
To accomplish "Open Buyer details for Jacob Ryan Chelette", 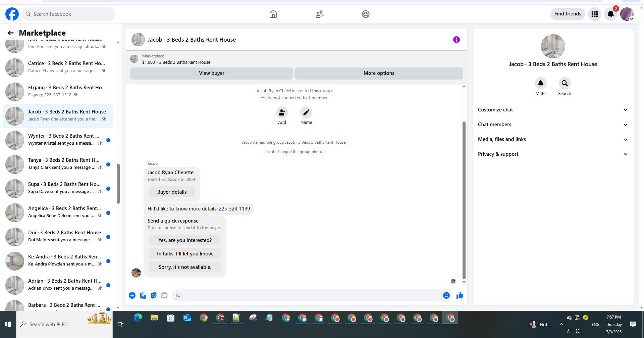I will click(x=172, y=192).
